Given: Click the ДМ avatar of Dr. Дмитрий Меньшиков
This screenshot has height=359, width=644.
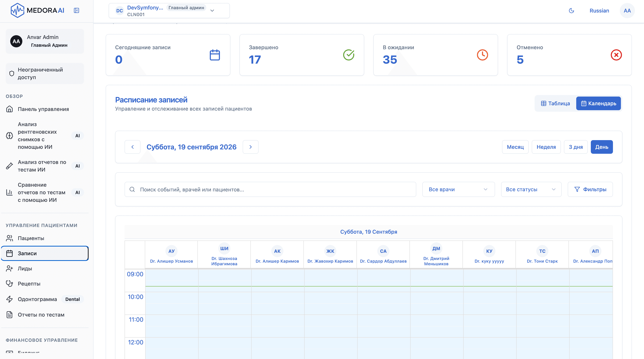Looking at the screenshot, I should click(436, 248).
